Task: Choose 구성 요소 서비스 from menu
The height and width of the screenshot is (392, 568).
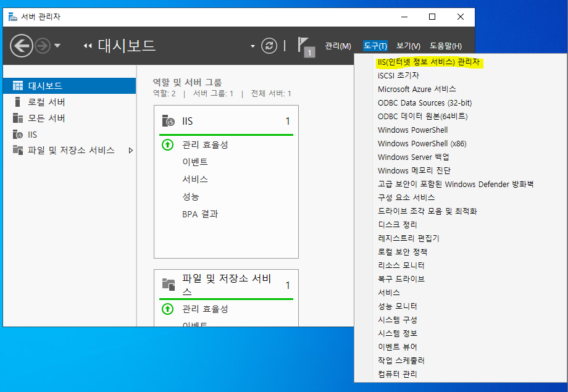Action: click(406, 198)
